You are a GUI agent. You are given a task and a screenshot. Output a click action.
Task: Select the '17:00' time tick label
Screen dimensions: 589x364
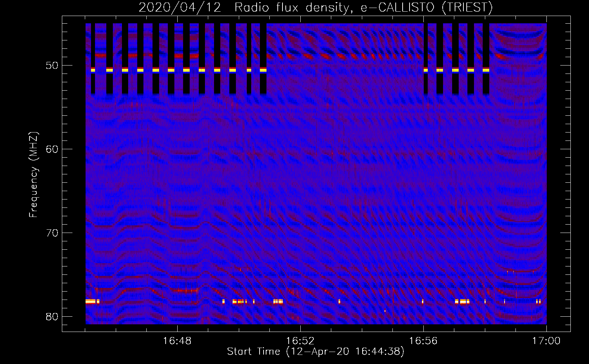click(546, 341)
